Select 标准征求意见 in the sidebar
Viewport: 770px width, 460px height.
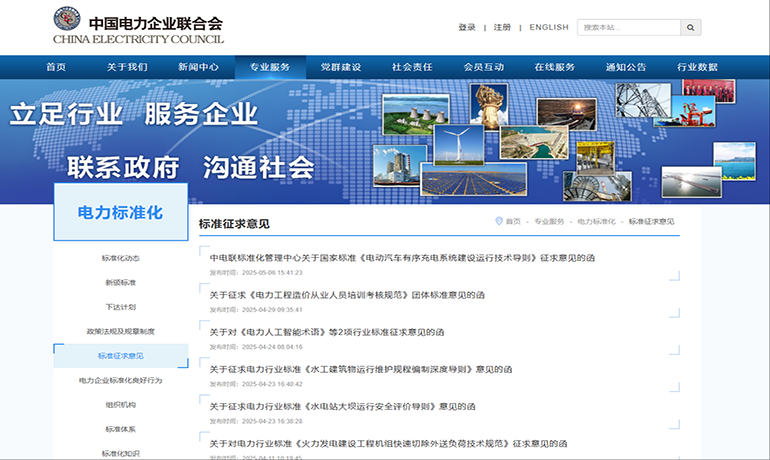121,356
